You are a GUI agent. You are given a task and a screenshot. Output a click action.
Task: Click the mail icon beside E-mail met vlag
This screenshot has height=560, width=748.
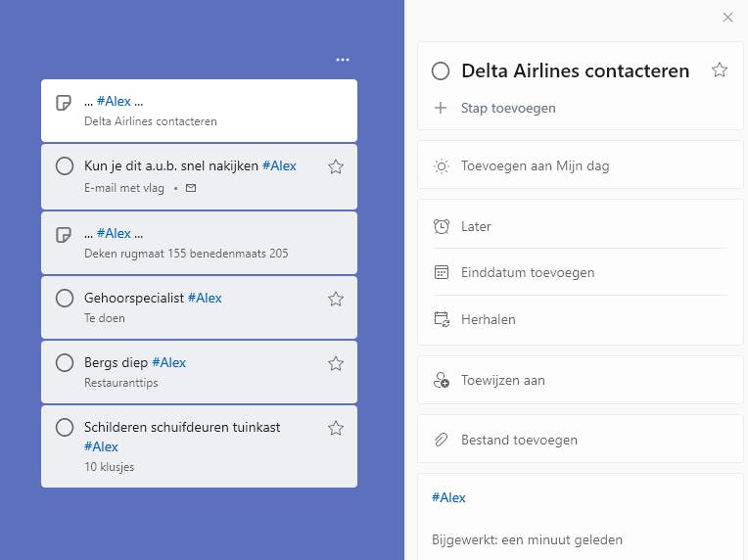[x=191, y=187]
